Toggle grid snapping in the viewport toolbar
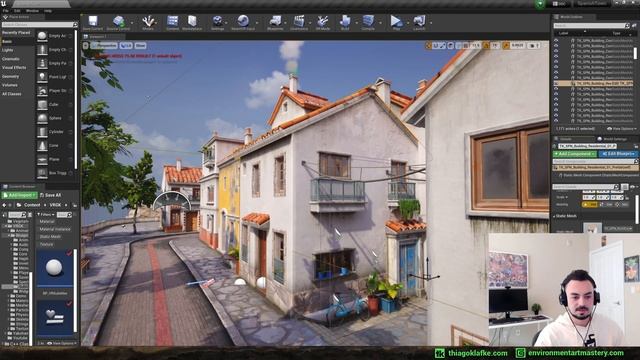The image size is (640, 360). pyautogui.click(x=466, y=46)
